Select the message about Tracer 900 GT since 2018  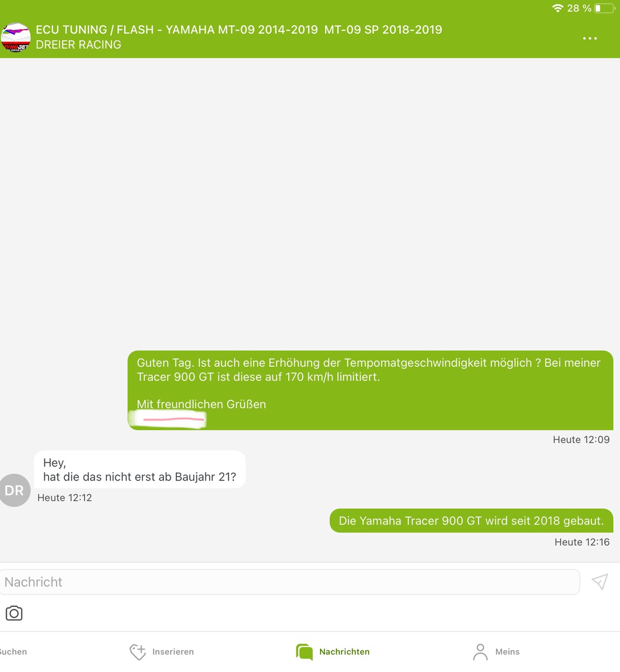[472, 521]
